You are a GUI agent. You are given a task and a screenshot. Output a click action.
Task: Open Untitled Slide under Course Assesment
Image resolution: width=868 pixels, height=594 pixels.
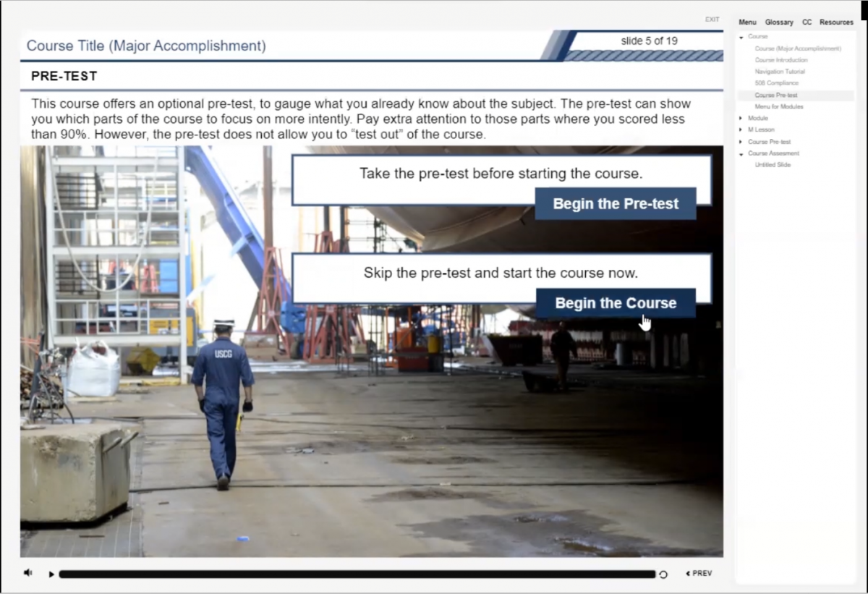coord(773,165)
